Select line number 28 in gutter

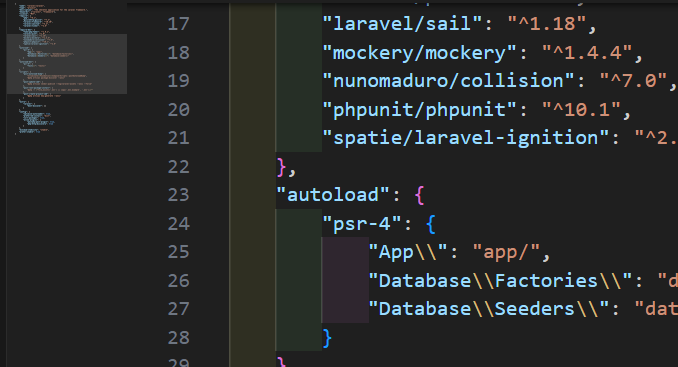pyautogui.click(x=179, y=338)
